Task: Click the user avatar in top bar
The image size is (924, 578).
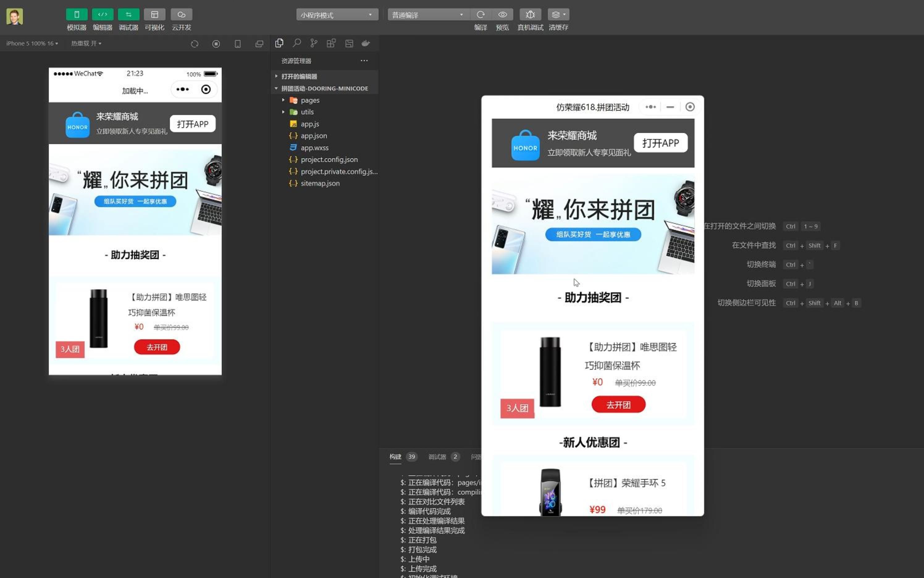Action: point(15,17)
